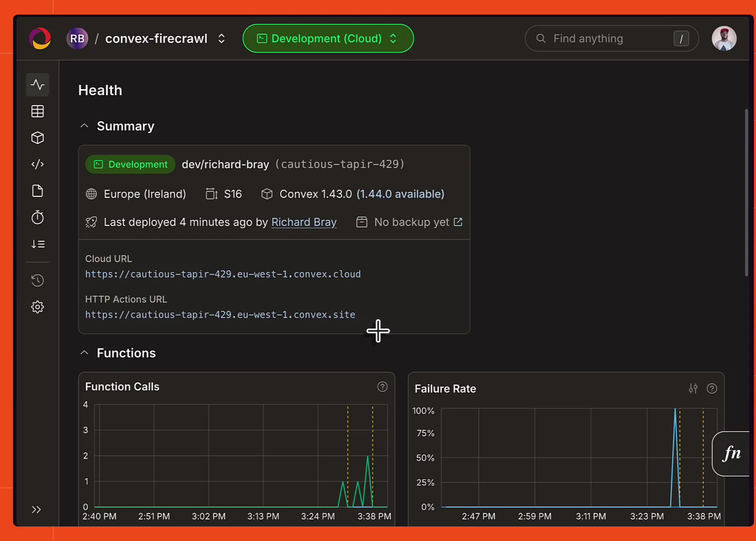756x541 pixels.
Task: Open the fn function runner button
Action: coord(731,454)
